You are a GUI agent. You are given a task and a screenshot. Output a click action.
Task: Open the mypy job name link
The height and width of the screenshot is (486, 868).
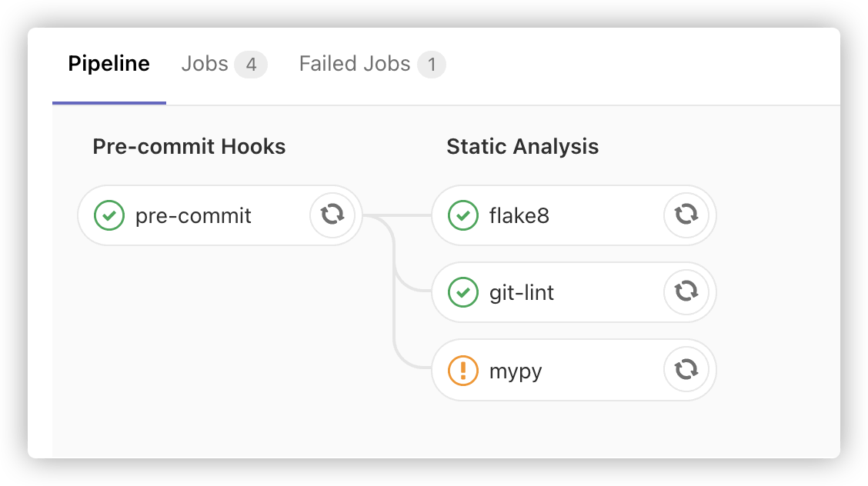(x=516, y=371)
